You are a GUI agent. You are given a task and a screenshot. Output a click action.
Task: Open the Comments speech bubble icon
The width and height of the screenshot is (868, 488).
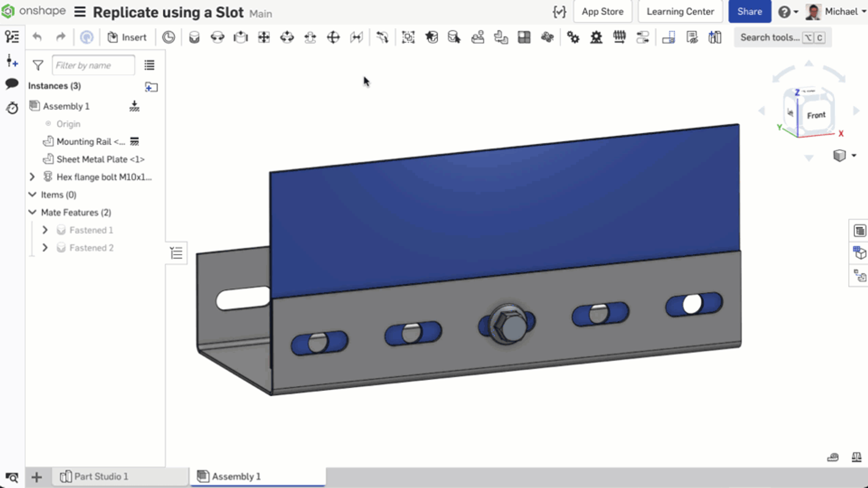click(x=12, y=84)
